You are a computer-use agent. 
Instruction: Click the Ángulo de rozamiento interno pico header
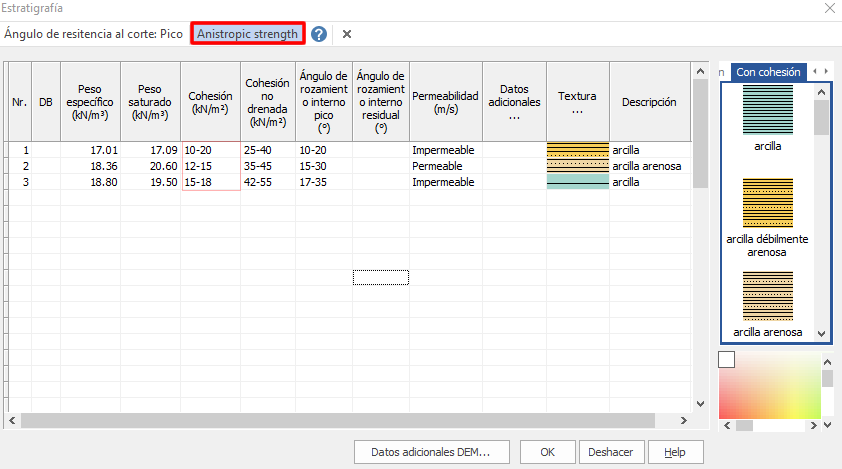click(x=324, y=102)
